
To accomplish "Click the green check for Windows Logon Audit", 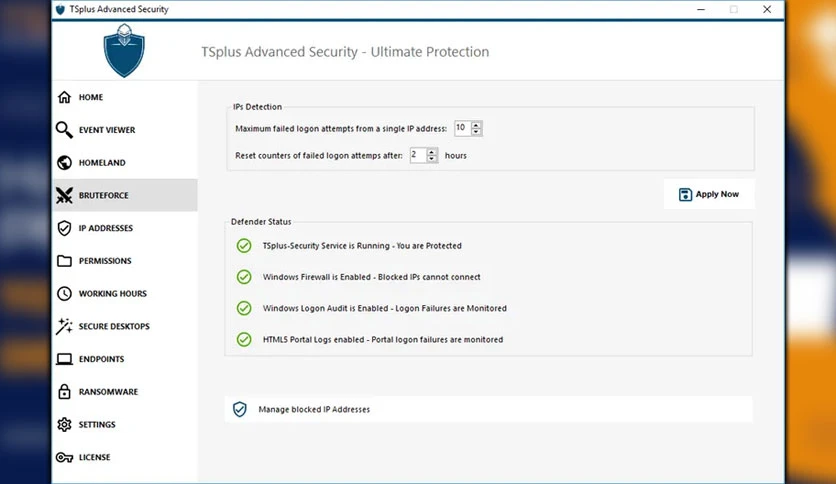I will tap(244, 308).
